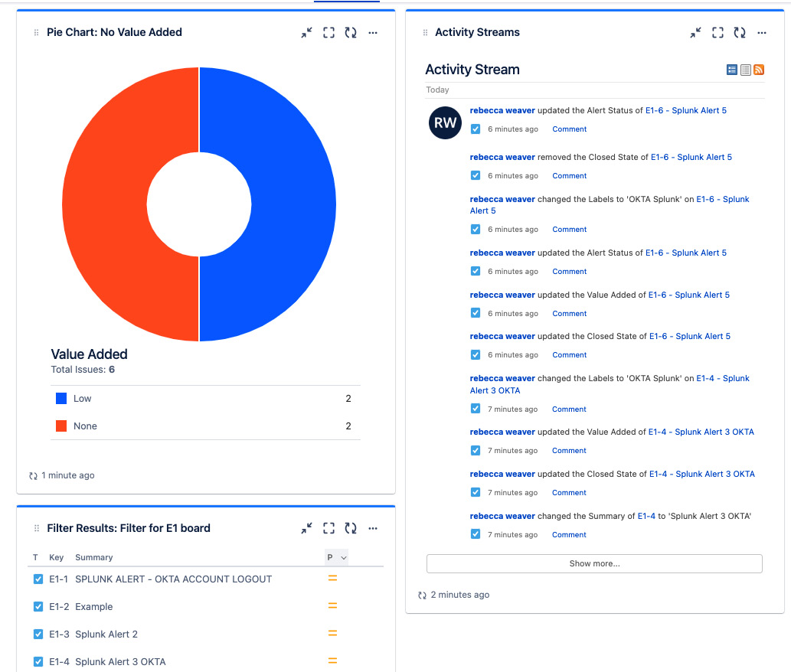
Task: Comment on 'removed the Closed State' activity
Action: 570,176
